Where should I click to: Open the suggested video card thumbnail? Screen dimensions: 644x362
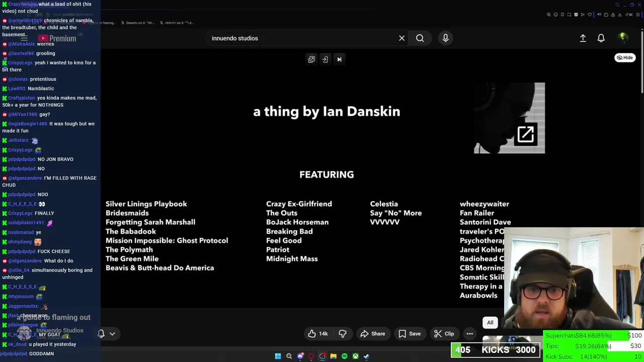[x=509, y=118]
